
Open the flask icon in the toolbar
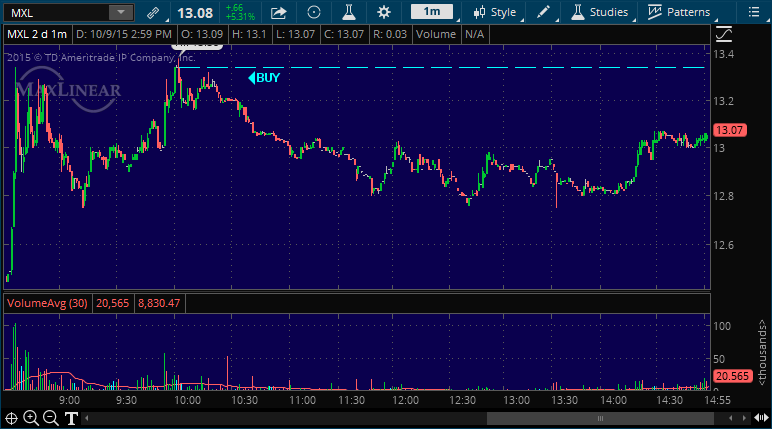pos(349,13)
